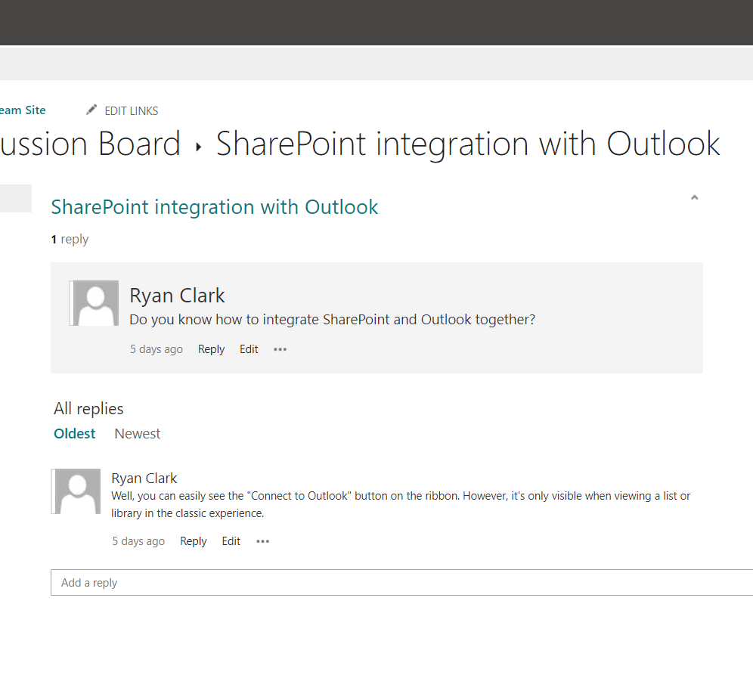Reply to the original question post
This screenshot has height=700, width=753.
[211, 349]
